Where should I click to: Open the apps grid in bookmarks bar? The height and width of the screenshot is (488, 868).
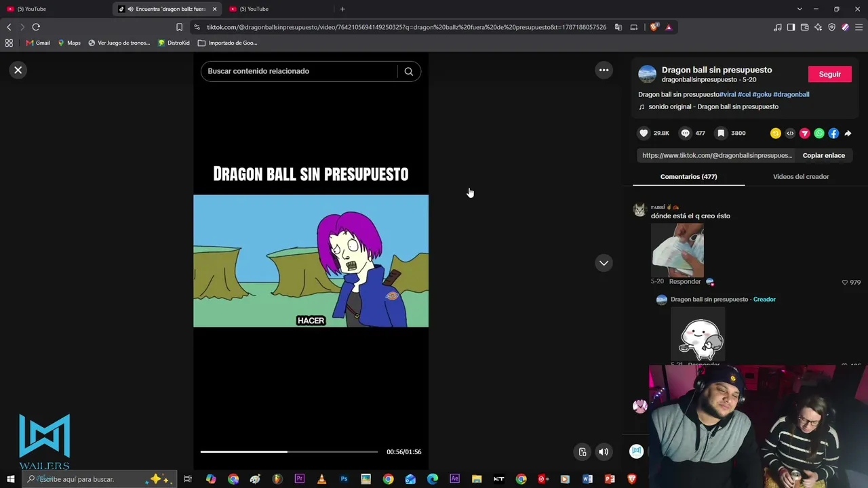(x=9, y=43)
